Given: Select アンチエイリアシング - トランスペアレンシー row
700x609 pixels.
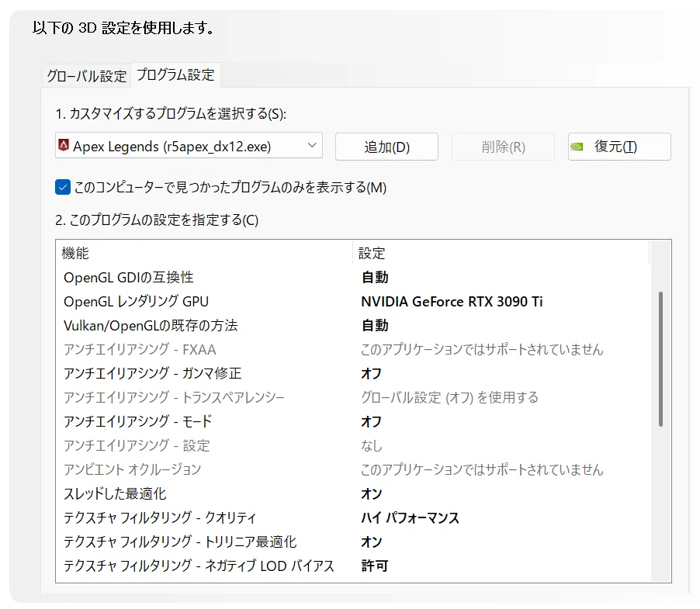Looking at the screenshot, I should (x=352, y=397).
